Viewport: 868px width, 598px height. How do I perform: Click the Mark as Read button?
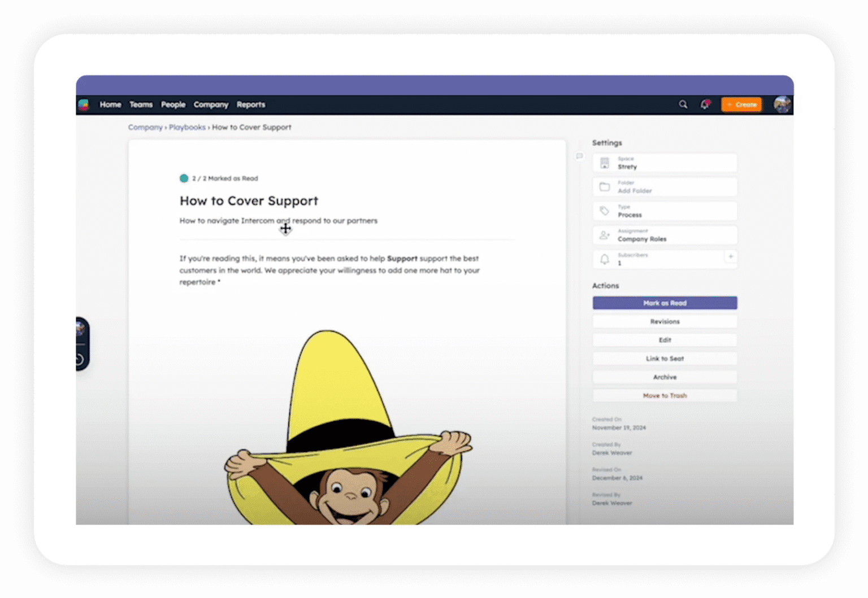pyautogui.click(x=665, y=303)
